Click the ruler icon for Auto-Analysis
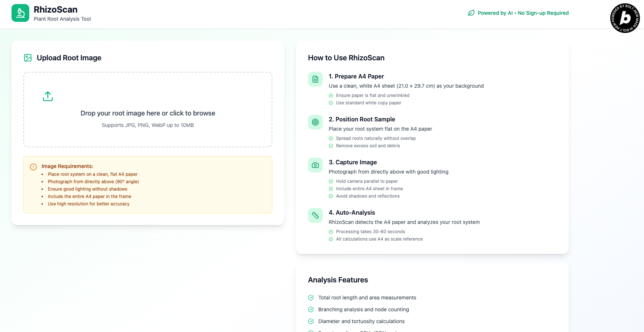 point(315,215)
